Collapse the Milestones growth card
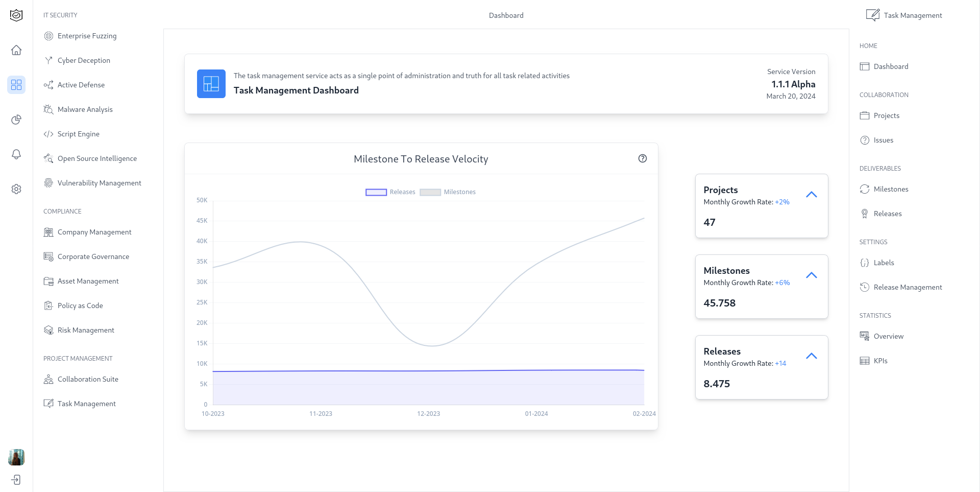Screen dimensions: 980x492 coord(812,275)
